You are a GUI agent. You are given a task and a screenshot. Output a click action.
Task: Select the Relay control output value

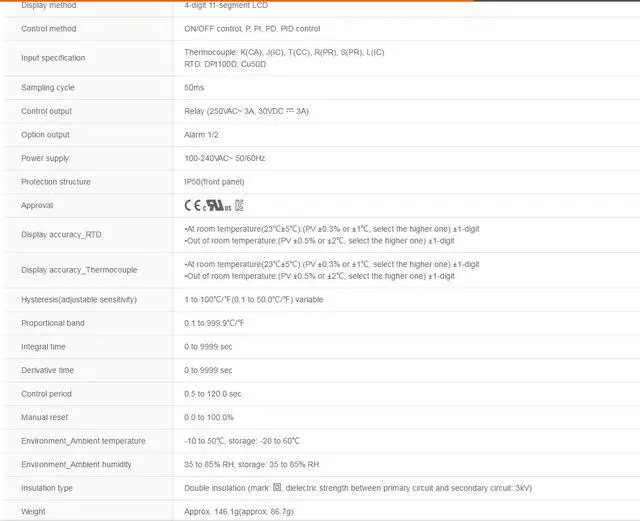pos(246,111)
